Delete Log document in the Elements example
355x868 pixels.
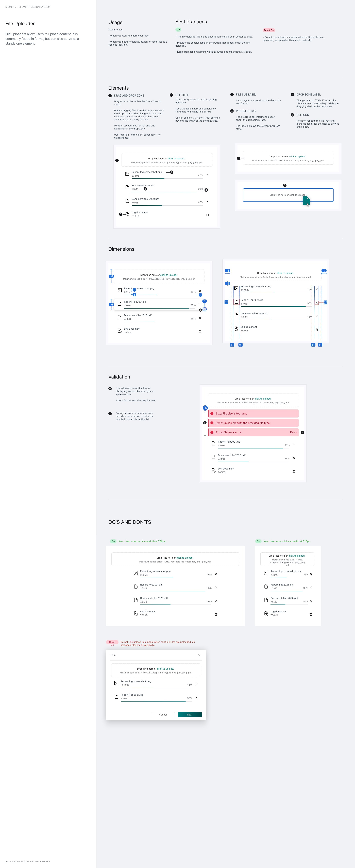point(207,215)
